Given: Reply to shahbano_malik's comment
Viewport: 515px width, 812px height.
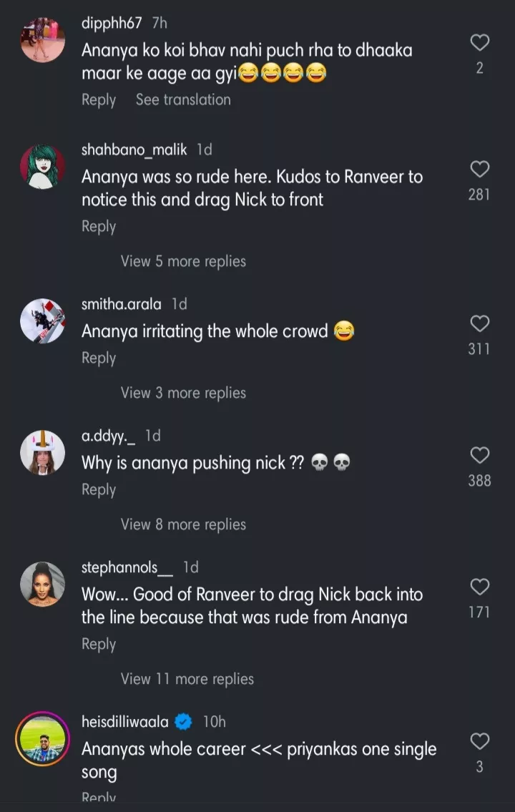Looking at the screenshot, I should 99,227.
